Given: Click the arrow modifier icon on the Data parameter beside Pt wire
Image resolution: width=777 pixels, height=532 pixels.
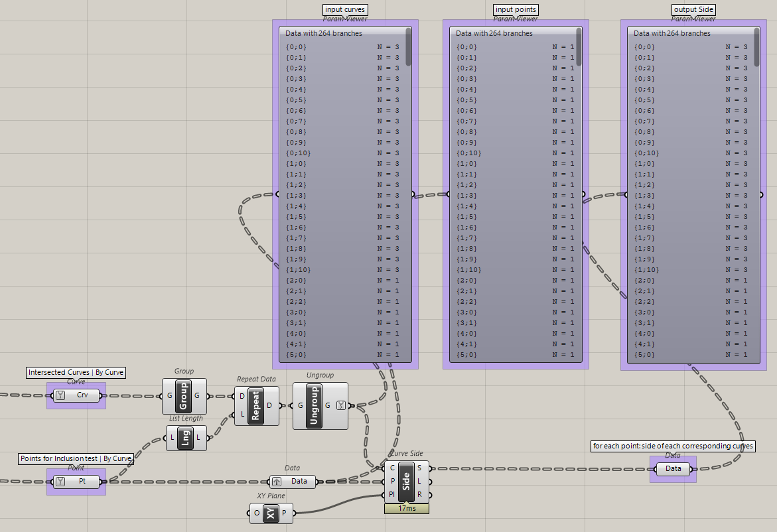Looking at the screenshot, I should click(x=277, y=482).
